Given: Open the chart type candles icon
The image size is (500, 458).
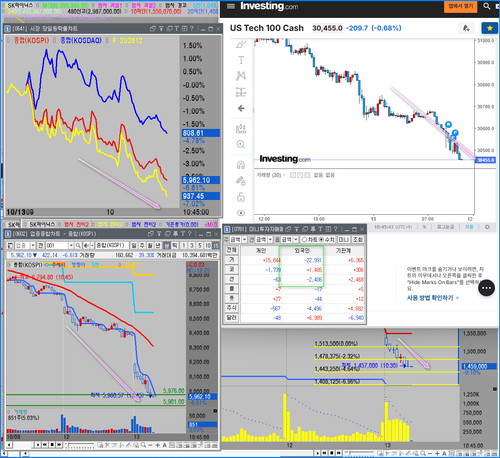Looking at the screenshot, I should click(241, 129).
